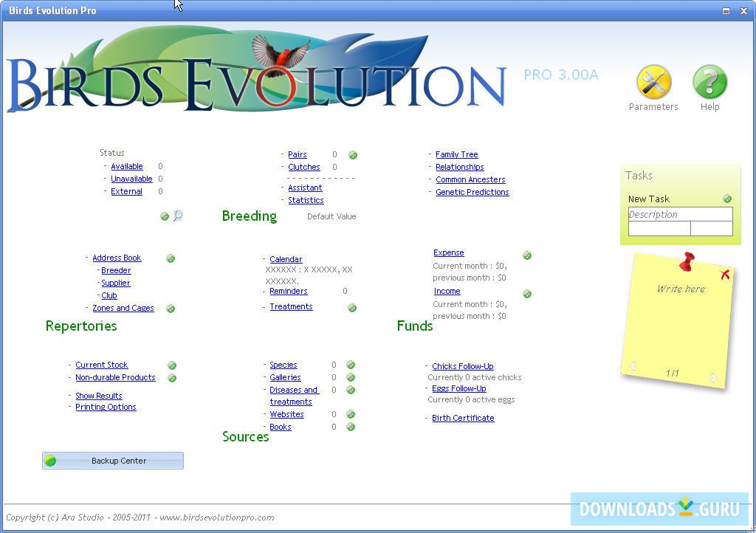756x533 pixels.
Task: Open the Expense link
Action: tap(449, 253)
